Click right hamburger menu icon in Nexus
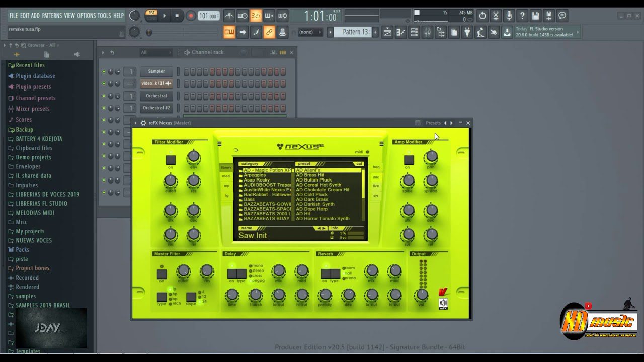This screenshot has width=644, height=362. click(381, 144)
